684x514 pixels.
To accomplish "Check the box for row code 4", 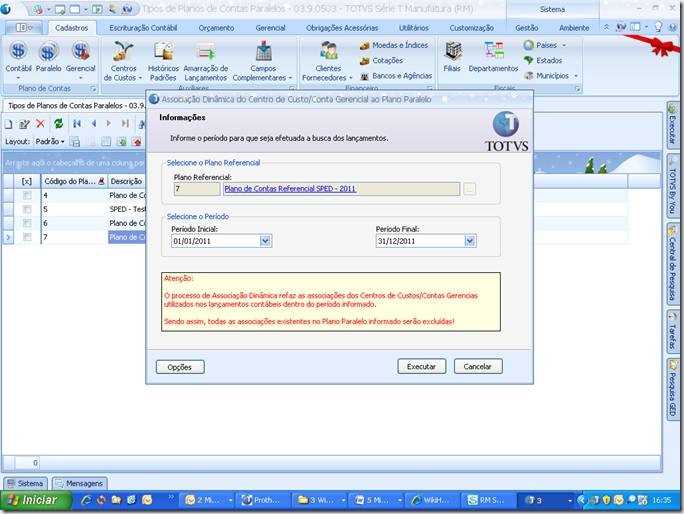I will (x=27, y=195).
